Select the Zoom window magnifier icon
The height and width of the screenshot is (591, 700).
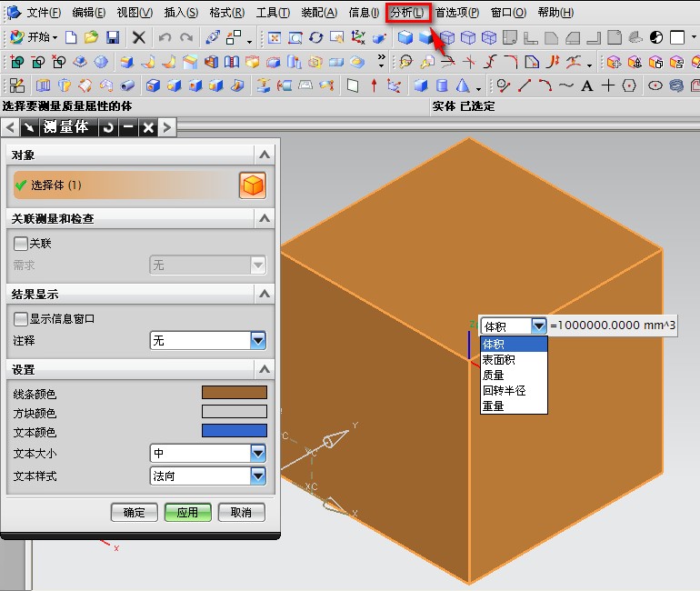coord(295,38)
